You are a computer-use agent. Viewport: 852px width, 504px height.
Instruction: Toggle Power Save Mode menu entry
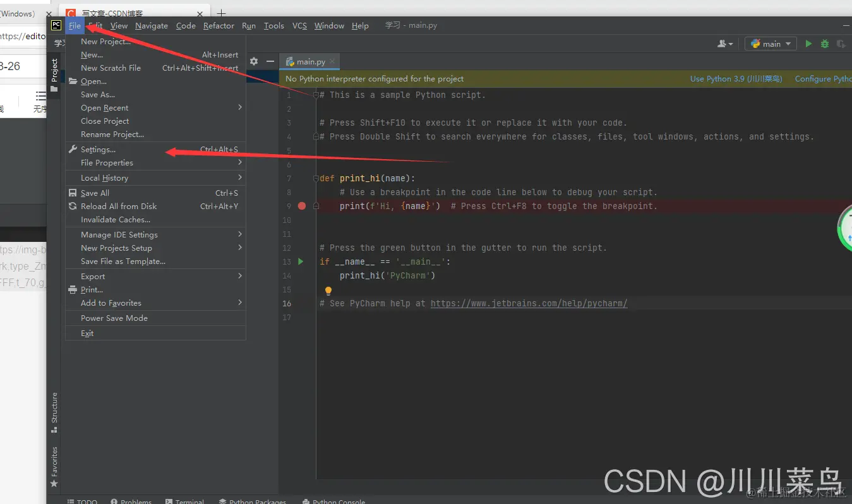point(155,318)
